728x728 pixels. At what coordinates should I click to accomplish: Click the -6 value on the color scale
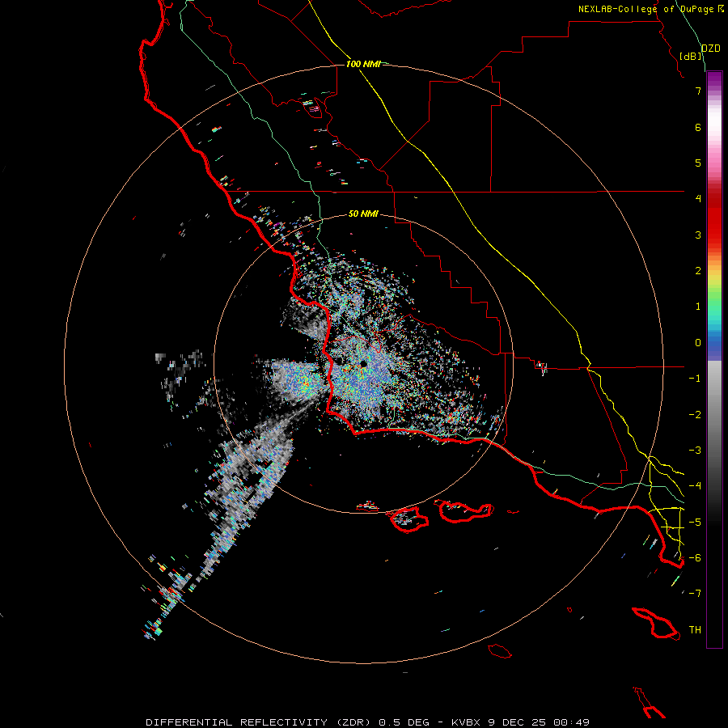coord(695,558)
